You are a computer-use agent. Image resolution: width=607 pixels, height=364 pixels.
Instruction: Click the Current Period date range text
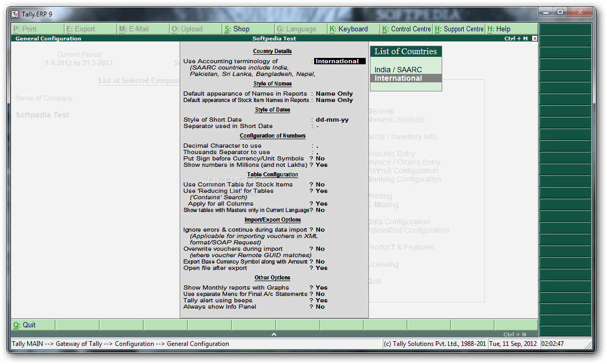(79, 63)
